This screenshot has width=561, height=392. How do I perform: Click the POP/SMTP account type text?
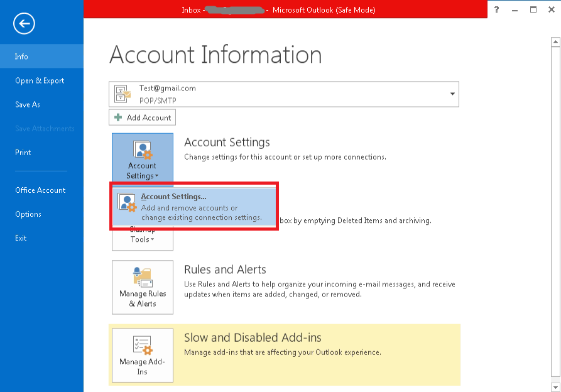[158, 101]
